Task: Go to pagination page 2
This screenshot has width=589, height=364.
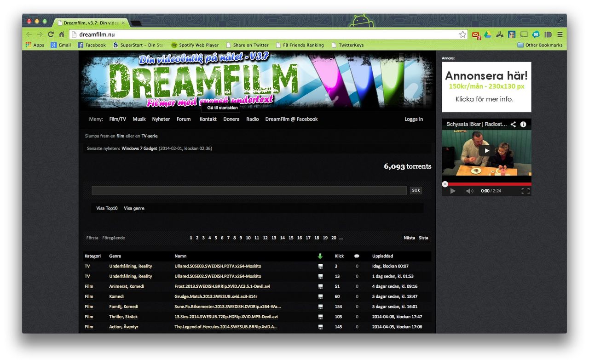Action: tap(197, 238)
